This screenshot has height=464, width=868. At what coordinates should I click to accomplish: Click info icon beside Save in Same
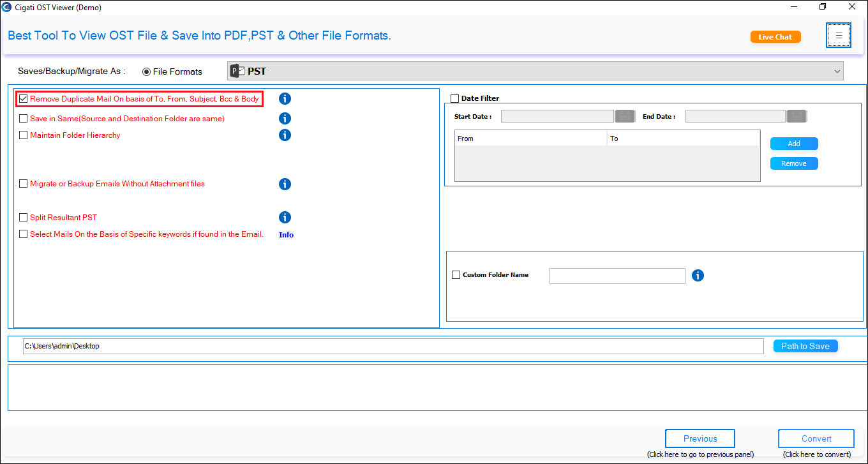pos(285,118)
